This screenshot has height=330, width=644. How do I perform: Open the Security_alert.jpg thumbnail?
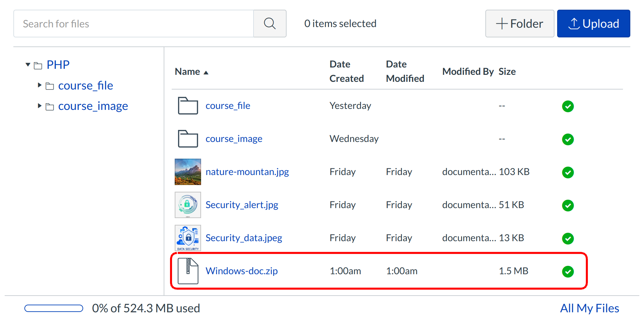click(x=188, y=205)
